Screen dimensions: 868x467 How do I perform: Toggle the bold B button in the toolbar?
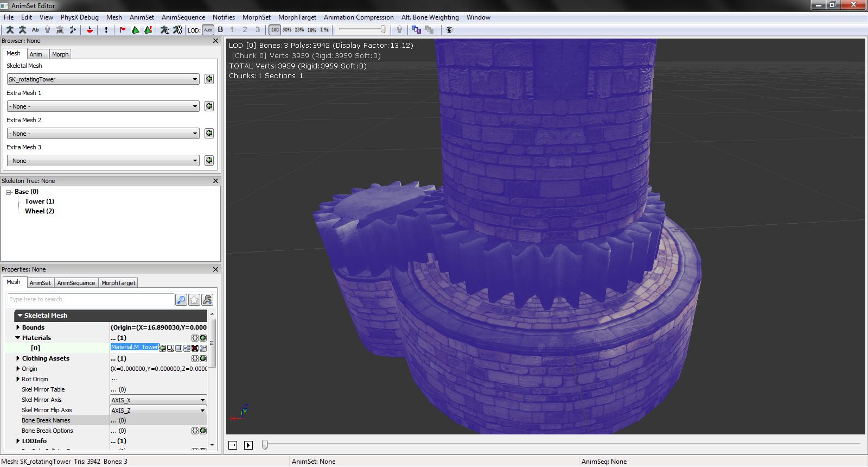click(220, 30)
